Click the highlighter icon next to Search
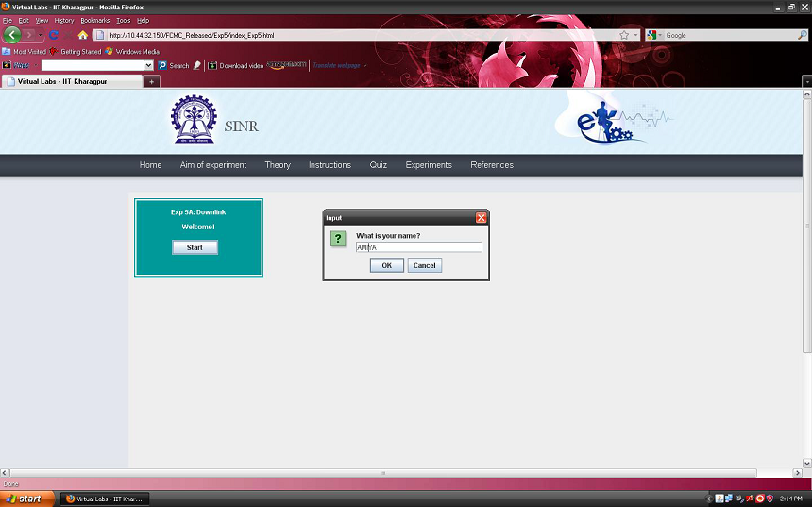The height and width of the screenshot is (507, 812). point(197,66)
